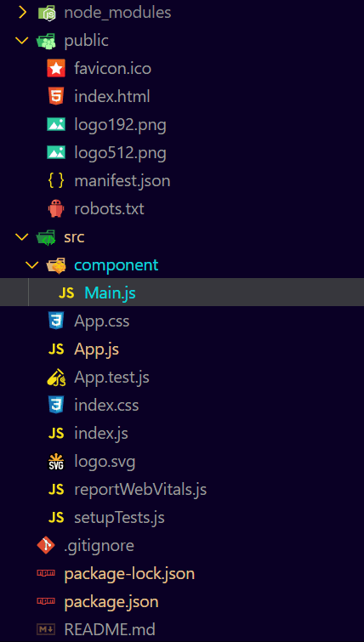Click the favicon.ico star icon
Screen dimensions: 364x642
point(56,68)
